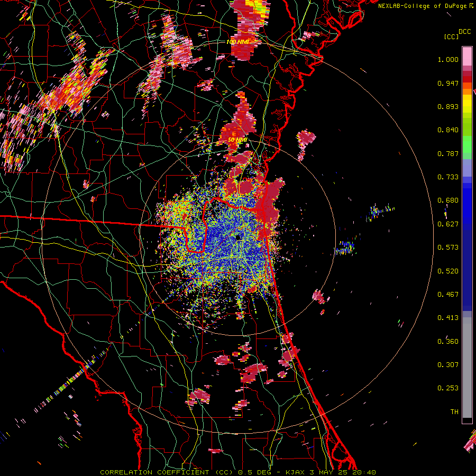
Task: Click the 0.840 color scale value
Action: 448,130
